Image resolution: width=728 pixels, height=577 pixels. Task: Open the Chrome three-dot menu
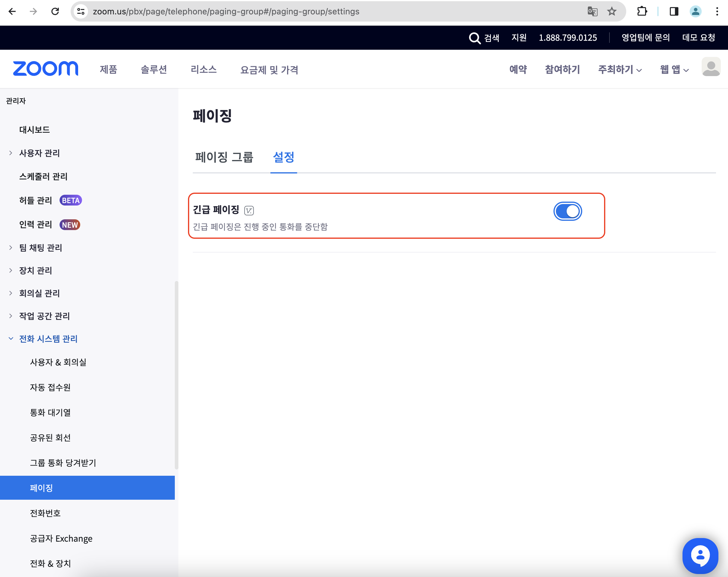pos(717,11)
